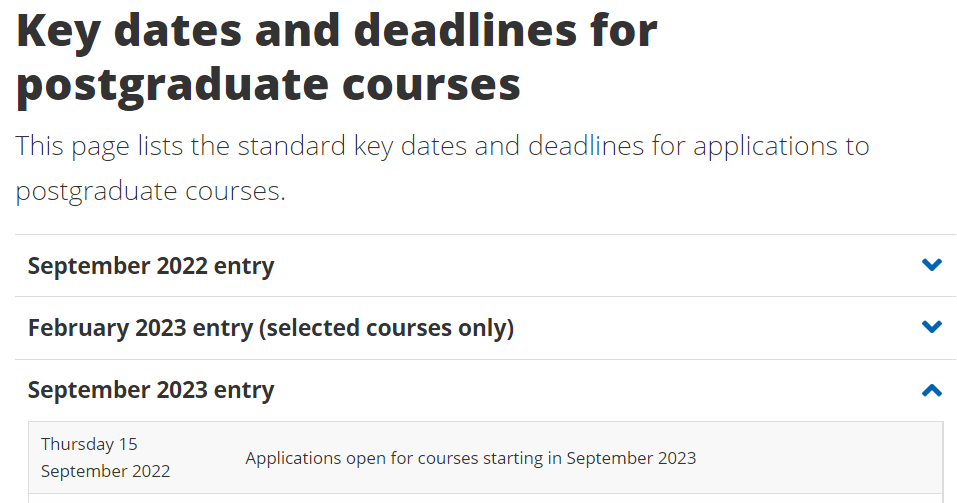
Task: Click the word 'Key' in the title
Action: pyautogui.click(x=58, y=32)
